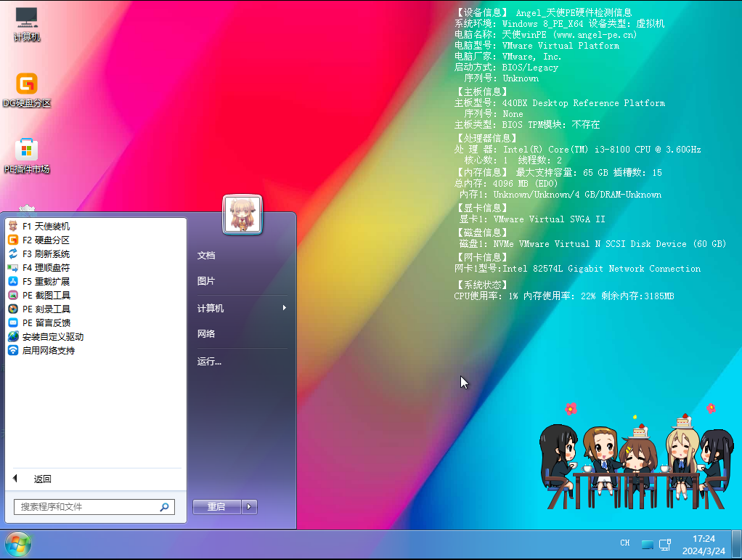Click the 安装自定义驱动 globe icon
Image resolution: width=742 pixels, height=560 pixels.
(x=13, y=336)
